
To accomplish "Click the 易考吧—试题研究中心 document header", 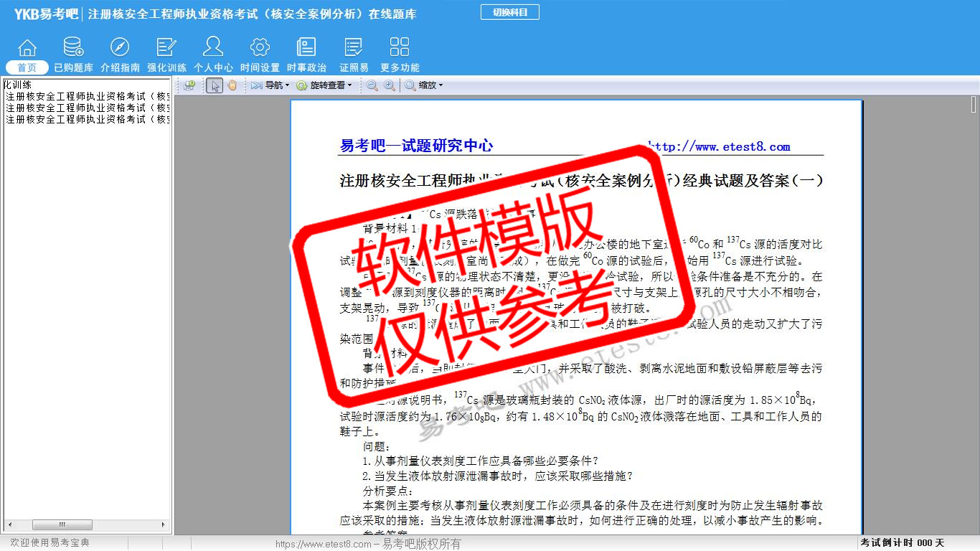I will click(416, 146).
